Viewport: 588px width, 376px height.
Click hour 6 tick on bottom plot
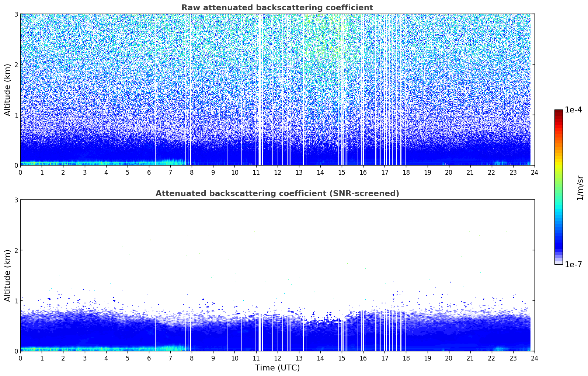pyautogui.click(x=149, y=358)
